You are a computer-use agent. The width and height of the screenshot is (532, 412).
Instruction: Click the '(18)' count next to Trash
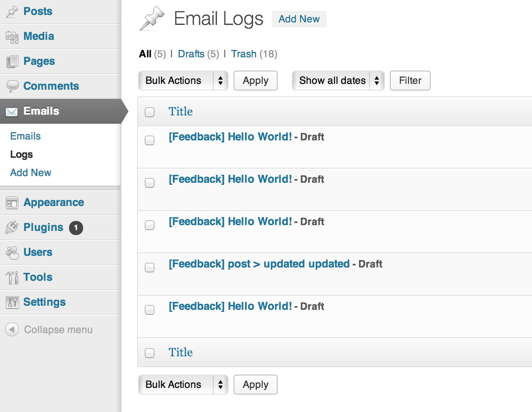(x=268, y=54)
